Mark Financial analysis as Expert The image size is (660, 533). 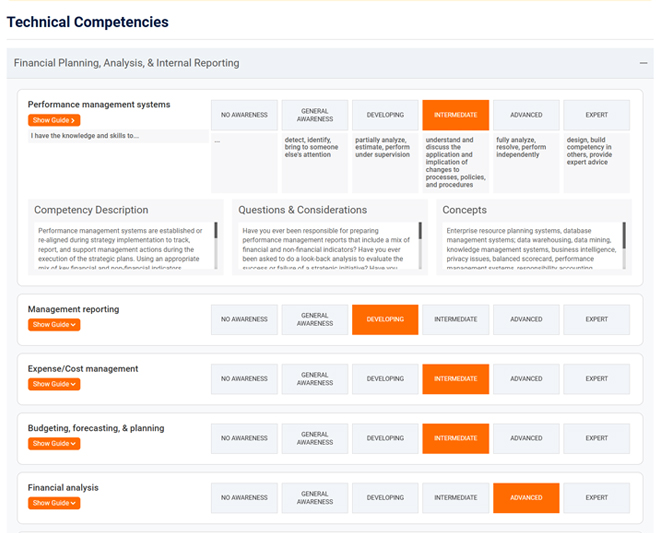(x=596, y=498)
